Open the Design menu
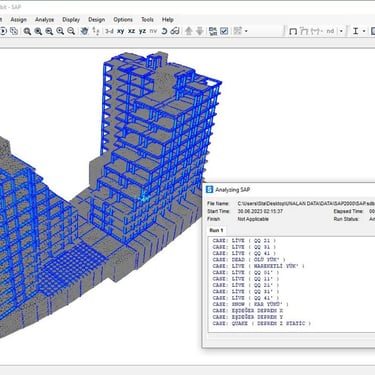Screen dimensions: 375x375 point(96,20)
